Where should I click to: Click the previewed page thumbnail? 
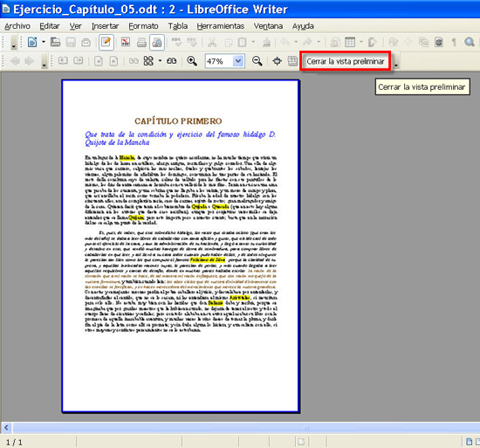[x=181, y=246]
